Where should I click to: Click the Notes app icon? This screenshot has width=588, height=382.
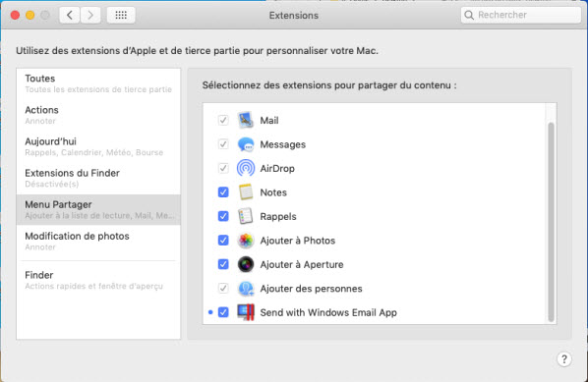(246, 192)
